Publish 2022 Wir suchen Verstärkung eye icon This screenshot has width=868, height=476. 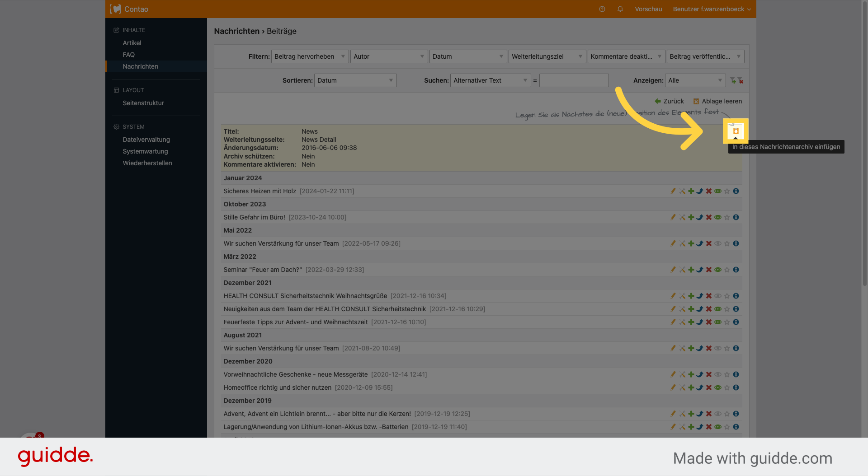click(x=718, y=243)
